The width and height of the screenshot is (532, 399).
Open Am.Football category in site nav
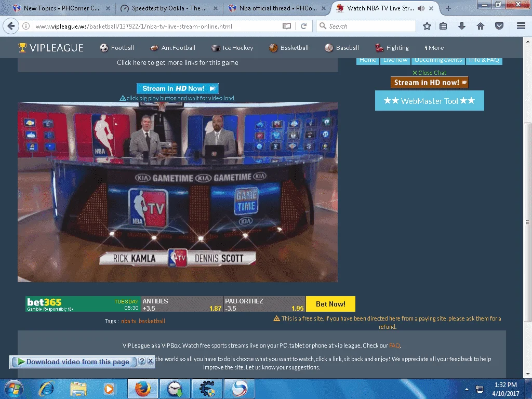click(x=172, y=48)
